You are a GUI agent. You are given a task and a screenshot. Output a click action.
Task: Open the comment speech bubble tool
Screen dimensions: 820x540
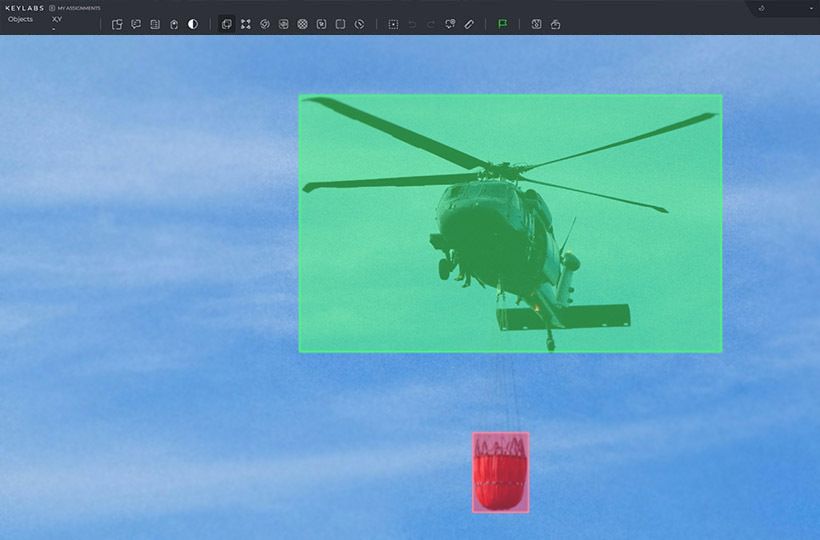[x=136, y=24]
